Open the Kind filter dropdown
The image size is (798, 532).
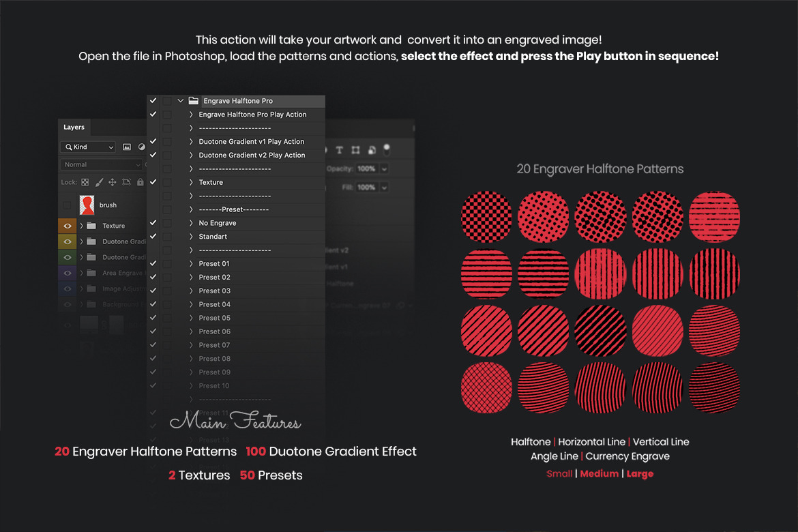(88, 147)
